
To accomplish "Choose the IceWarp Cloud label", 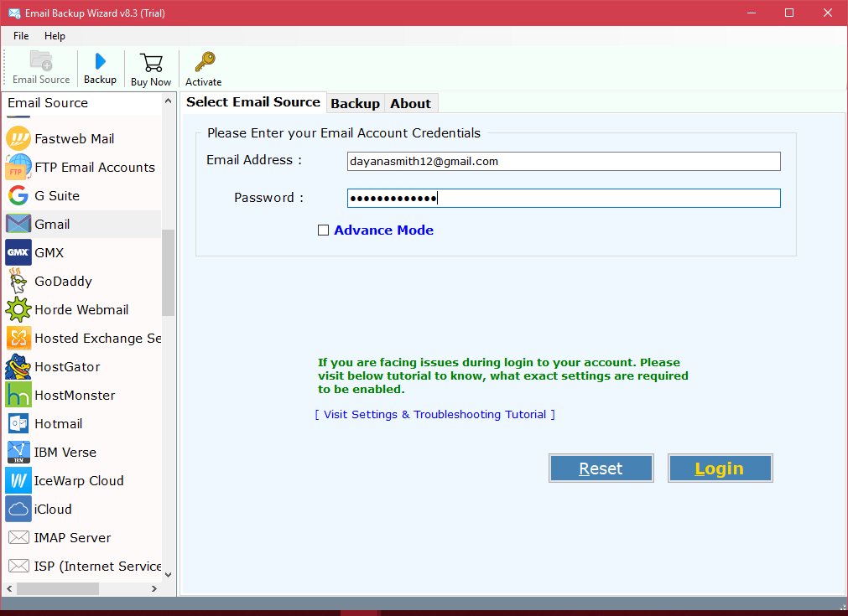I will coord(78,481).
